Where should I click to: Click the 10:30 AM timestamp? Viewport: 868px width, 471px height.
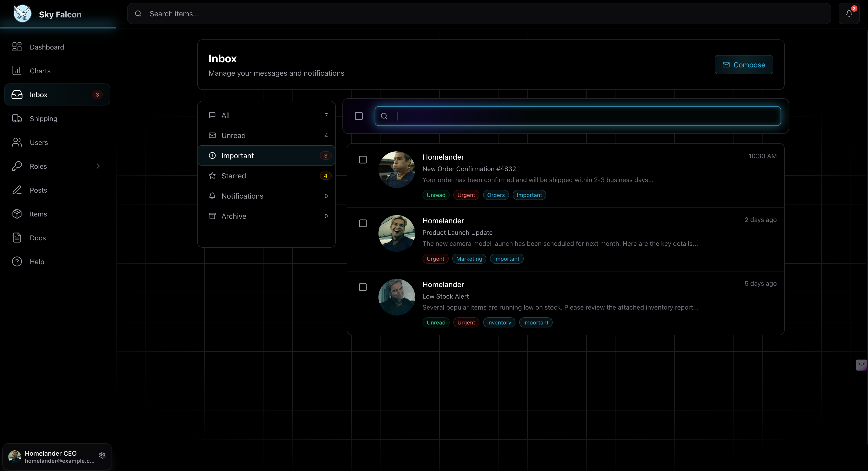(x=762, y=156)
